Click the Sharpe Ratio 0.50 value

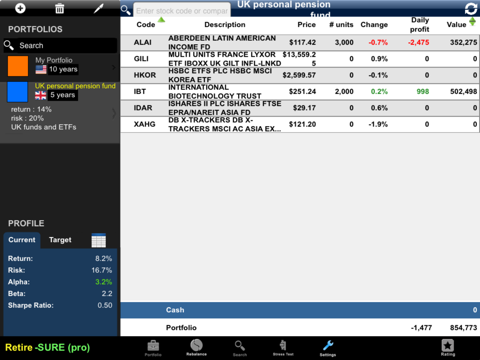[x=105, y=305]
